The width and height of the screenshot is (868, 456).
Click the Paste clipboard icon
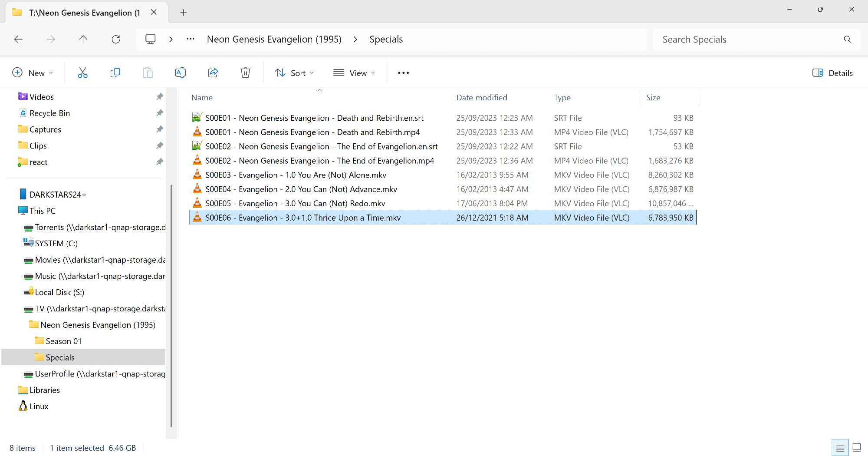pos(148,73)
